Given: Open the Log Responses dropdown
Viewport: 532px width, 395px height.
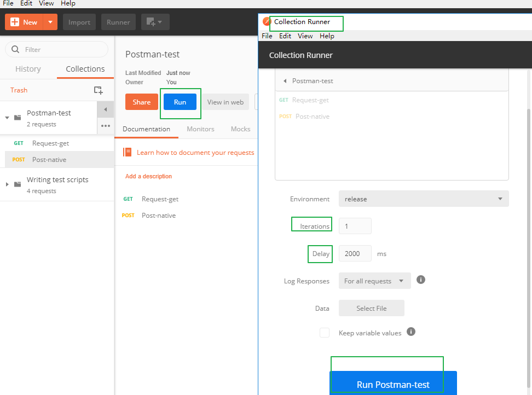Looking at the screenshot, I should [x=374, y=281].
